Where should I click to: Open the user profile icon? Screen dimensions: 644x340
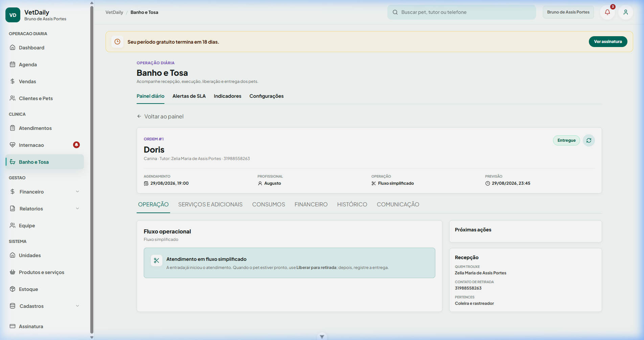626,12
